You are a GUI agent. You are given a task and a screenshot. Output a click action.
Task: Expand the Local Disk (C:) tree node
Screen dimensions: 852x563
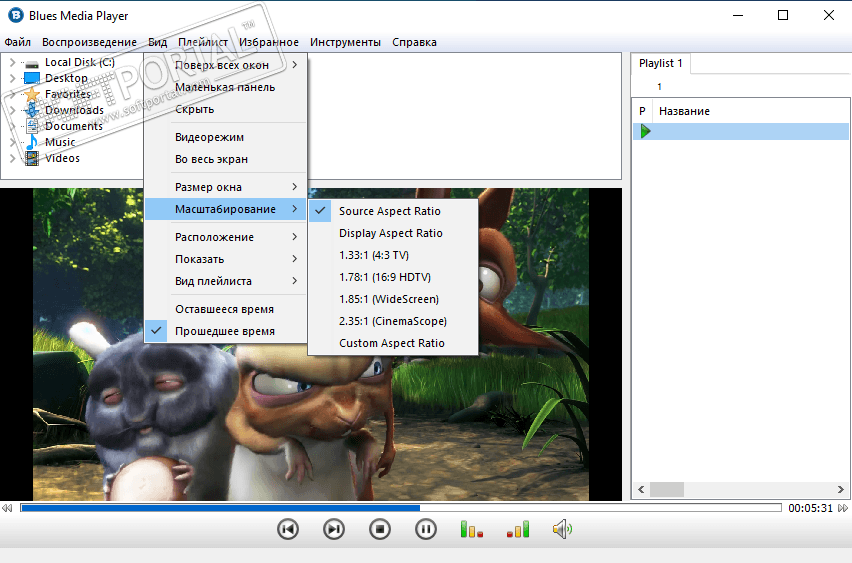pyautogui.click(x=12, y=62)
